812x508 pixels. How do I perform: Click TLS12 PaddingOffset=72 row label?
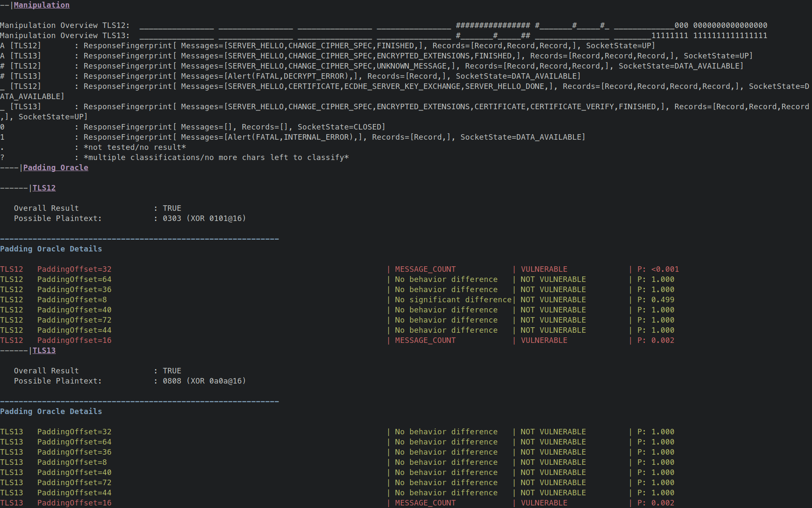coord(74,320)
